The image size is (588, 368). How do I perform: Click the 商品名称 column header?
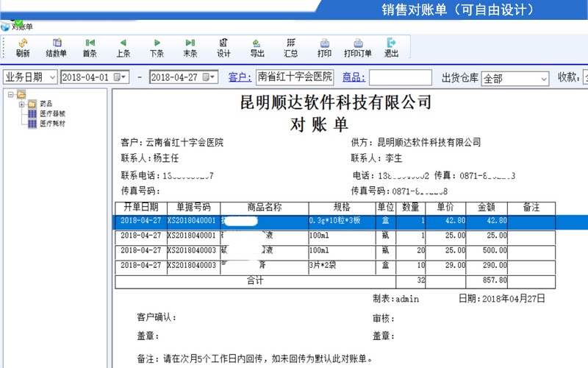pyautogui.click(x=265, y=208)
